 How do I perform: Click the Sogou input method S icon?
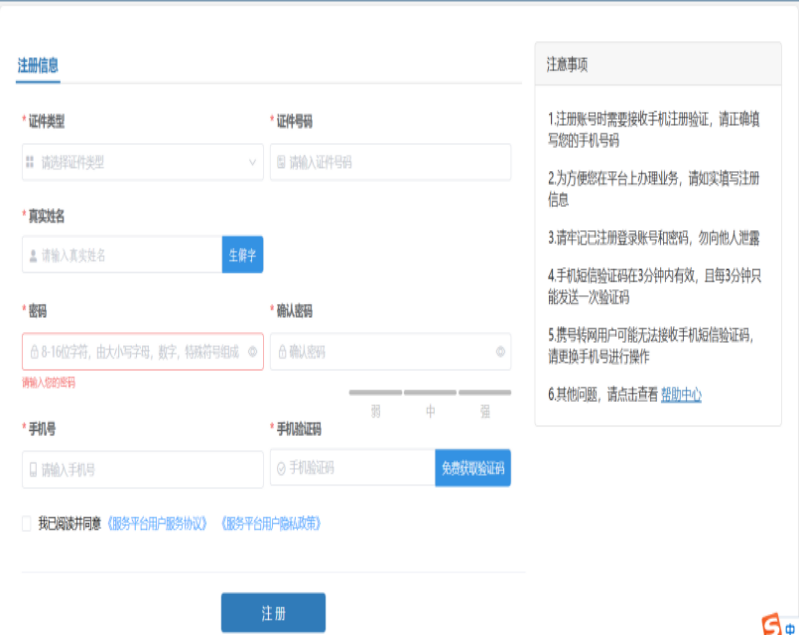point(771,624)
